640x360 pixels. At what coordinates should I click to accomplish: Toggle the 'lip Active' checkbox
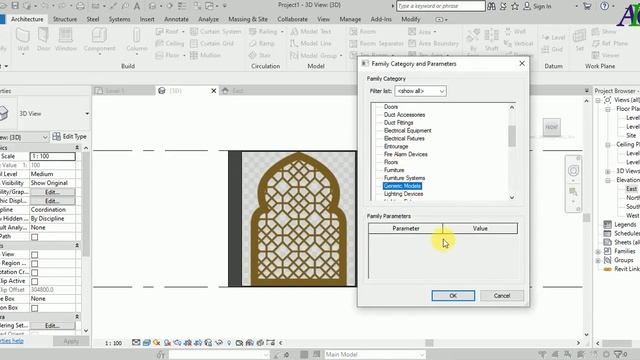coord(35,281)
